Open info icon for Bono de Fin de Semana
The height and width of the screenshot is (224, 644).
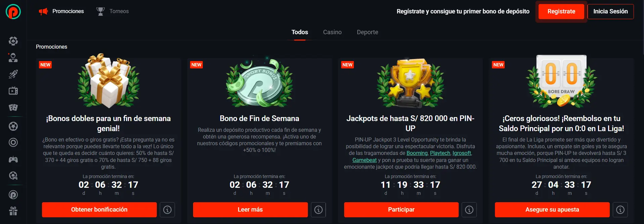[x=318, y=210]
